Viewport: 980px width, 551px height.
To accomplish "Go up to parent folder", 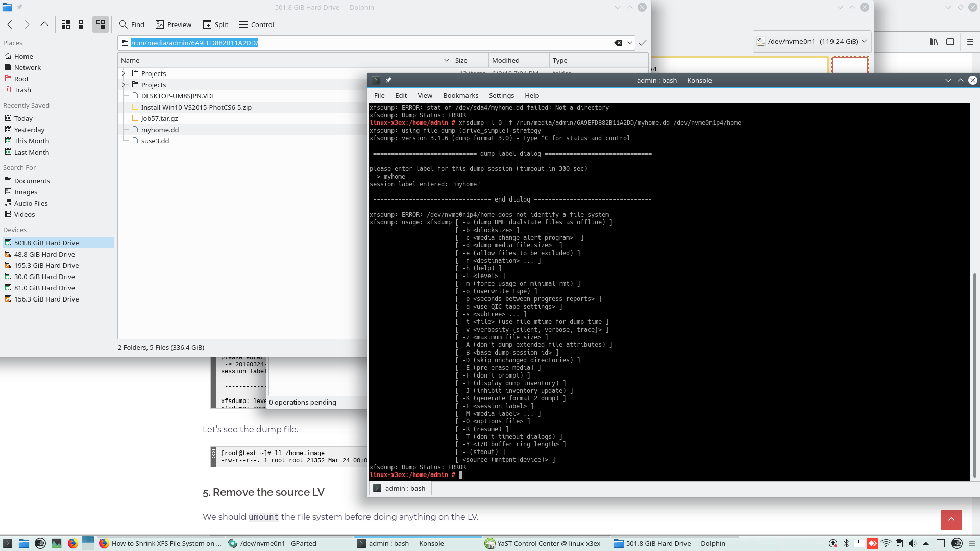I will click(x=44, y=24).
